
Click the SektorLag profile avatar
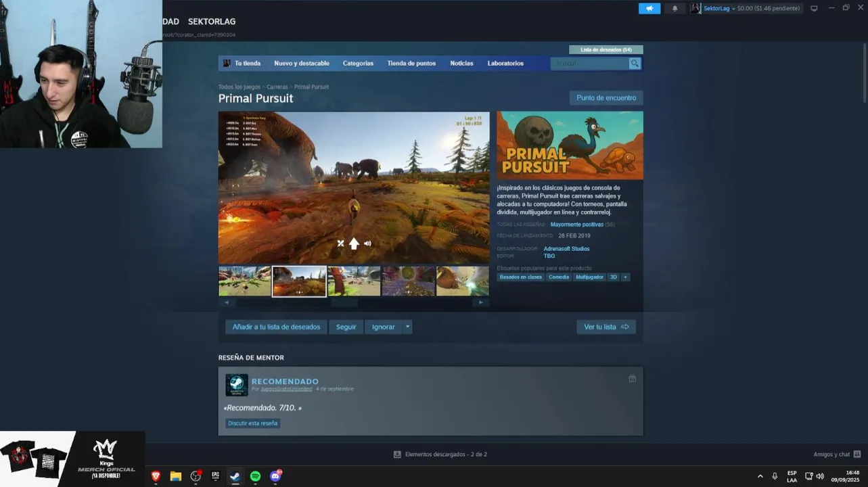pos(695,8)
